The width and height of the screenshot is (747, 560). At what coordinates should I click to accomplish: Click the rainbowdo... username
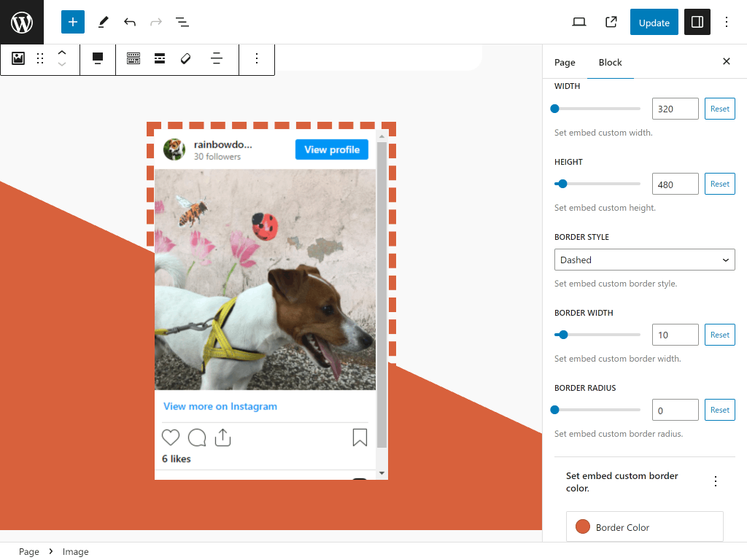click(222, 144)
